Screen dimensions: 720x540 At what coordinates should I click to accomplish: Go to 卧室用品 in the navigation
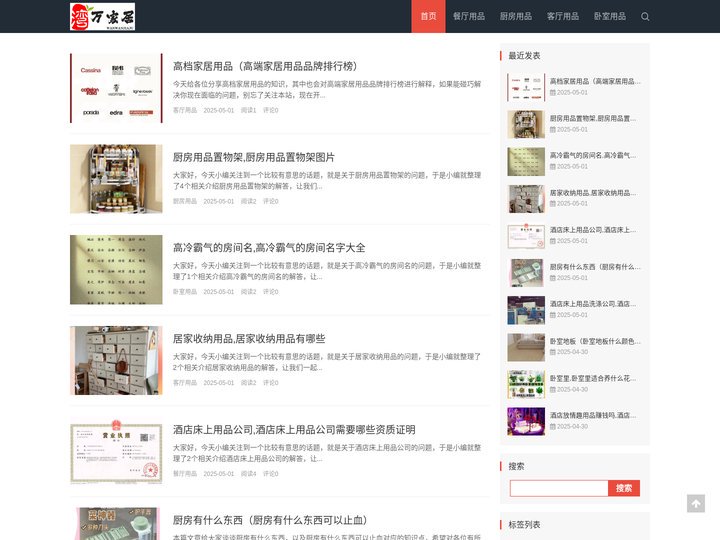(x=609, y=17)
